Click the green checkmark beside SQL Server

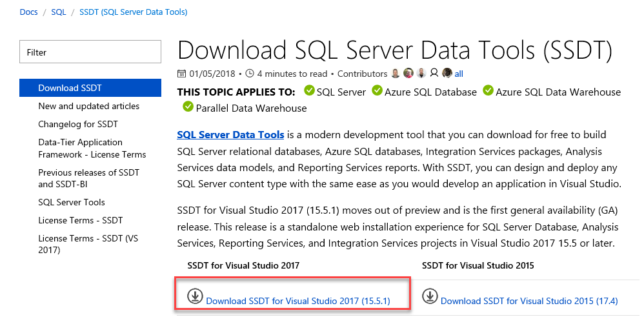[309, 91]
